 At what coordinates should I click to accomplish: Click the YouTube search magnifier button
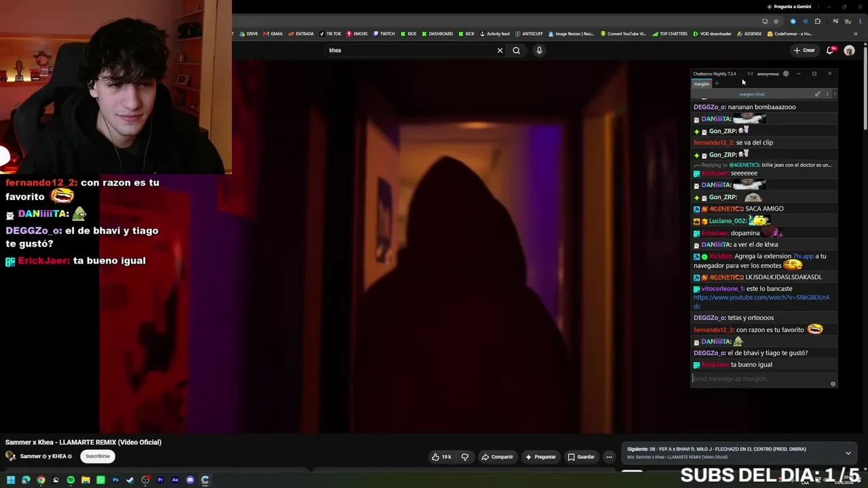click(516, 50)
